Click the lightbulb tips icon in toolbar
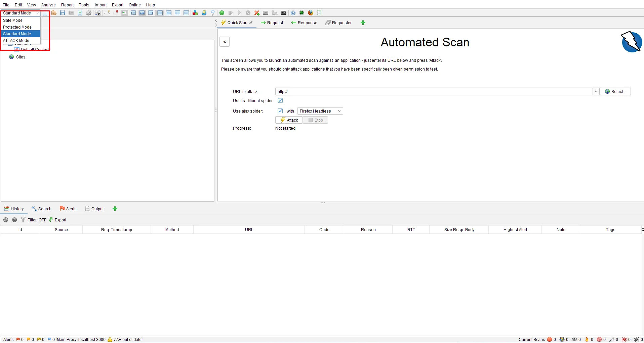The image size is (644, 343). coord(213,13)
